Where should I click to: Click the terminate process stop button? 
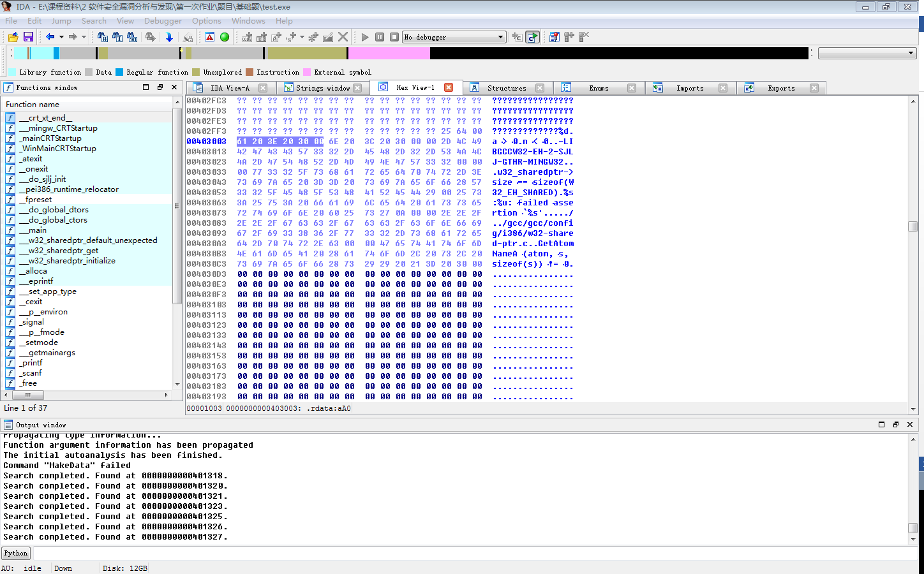(x=394, y=37)
